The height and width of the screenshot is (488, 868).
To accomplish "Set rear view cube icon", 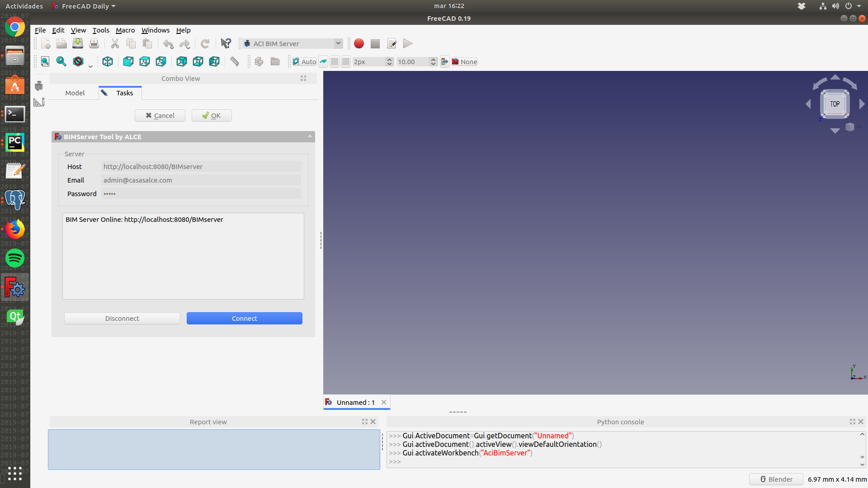I will [182, 61].
